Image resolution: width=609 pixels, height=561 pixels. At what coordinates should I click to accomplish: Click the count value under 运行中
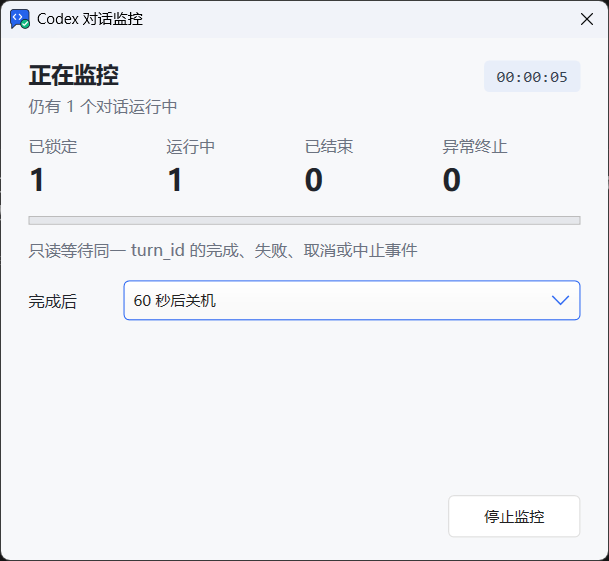coord(175,179)
